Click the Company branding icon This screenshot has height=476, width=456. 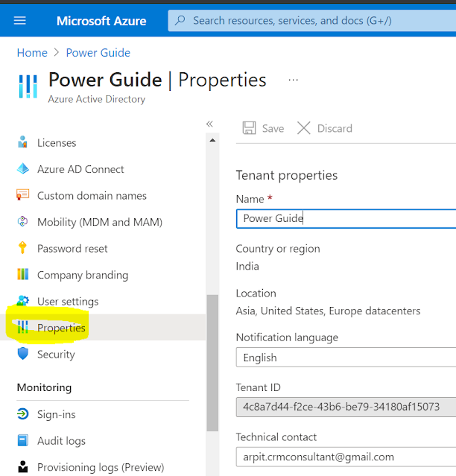point(23,274)
